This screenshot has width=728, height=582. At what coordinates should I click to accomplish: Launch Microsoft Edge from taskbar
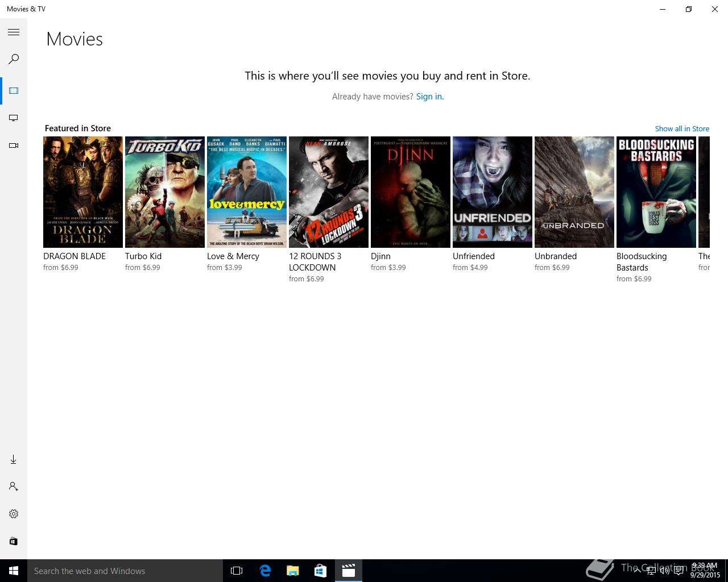pyautogui.click(x=264, y=571)
